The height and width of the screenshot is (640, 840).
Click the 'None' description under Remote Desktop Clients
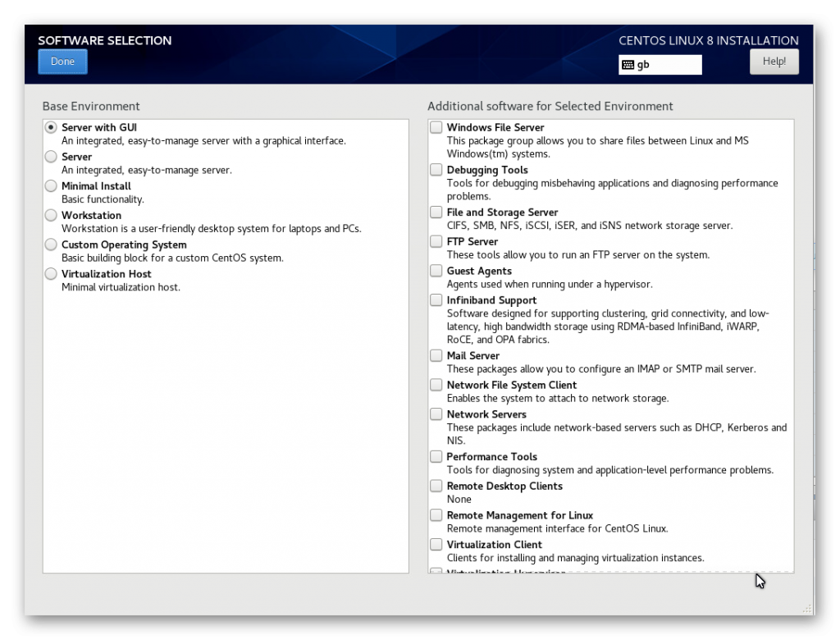[459, 500]
